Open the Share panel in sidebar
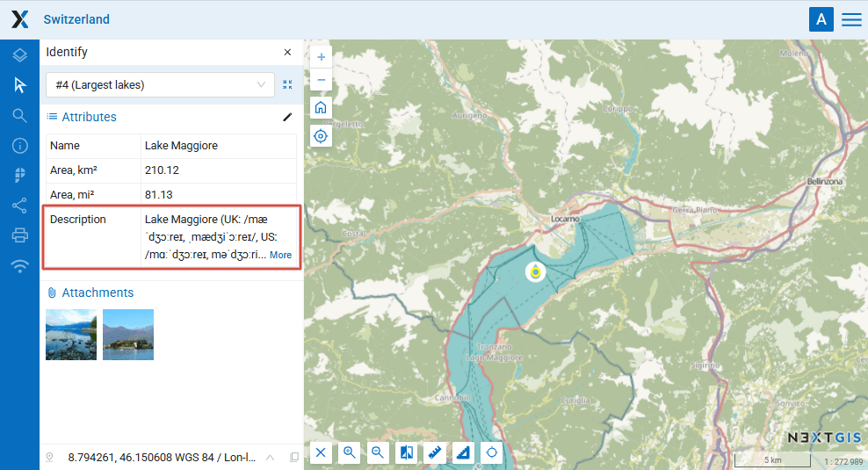 click(x=19, y=206)
